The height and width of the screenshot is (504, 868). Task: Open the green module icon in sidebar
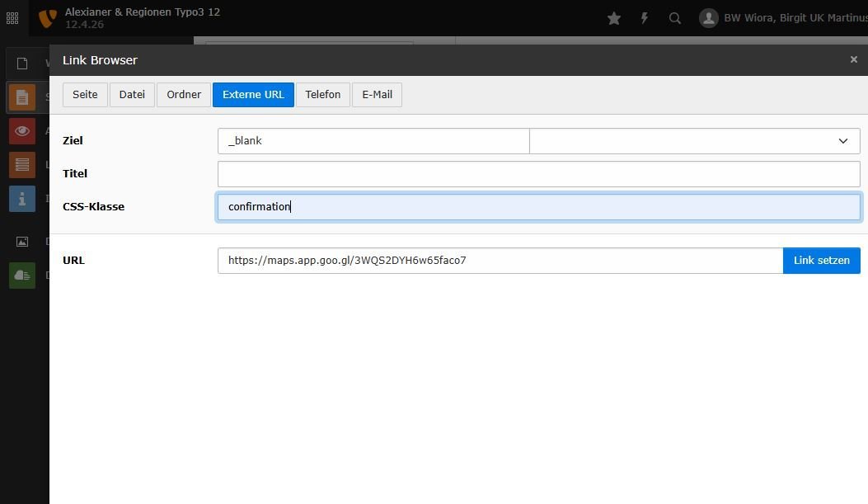point(22,276)
